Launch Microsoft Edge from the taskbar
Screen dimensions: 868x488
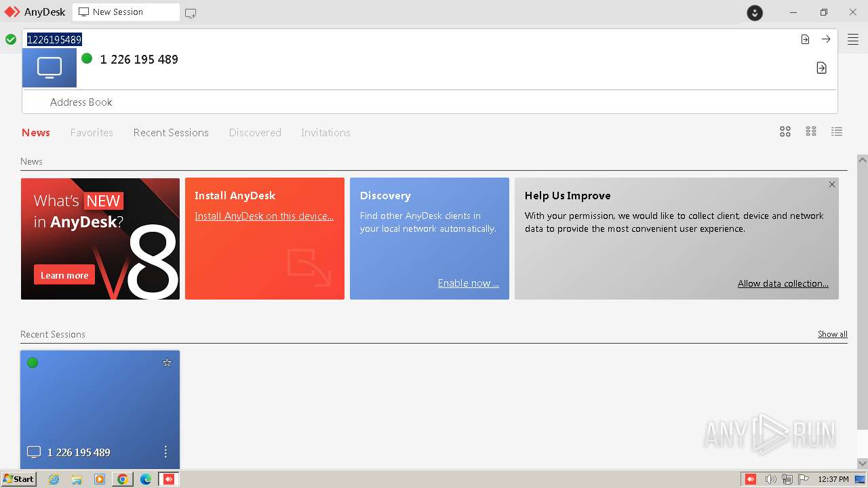(146, 479)
